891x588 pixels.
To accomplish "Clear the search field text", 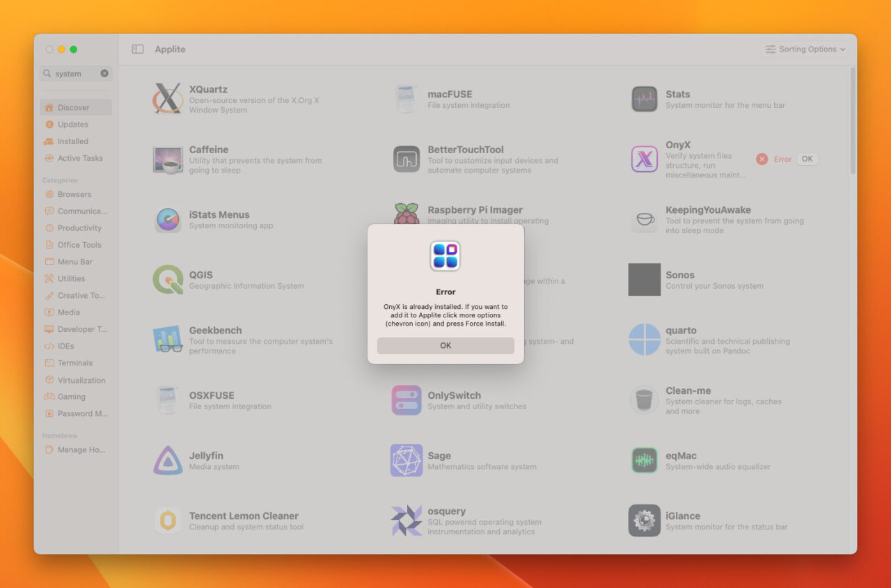I will pos(104,73).
